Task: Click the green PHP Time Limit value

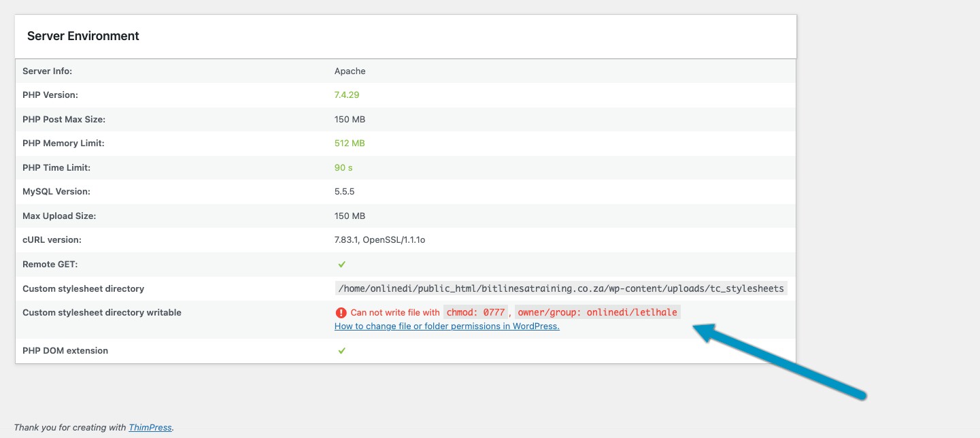Action: pyautogui.click(x=343, y=167)
